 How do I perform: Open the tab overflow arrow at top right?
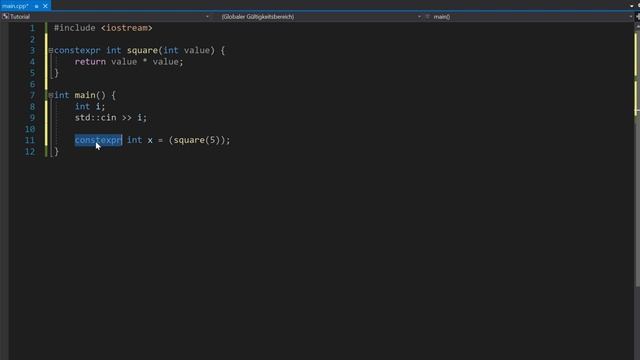point(632,6)
